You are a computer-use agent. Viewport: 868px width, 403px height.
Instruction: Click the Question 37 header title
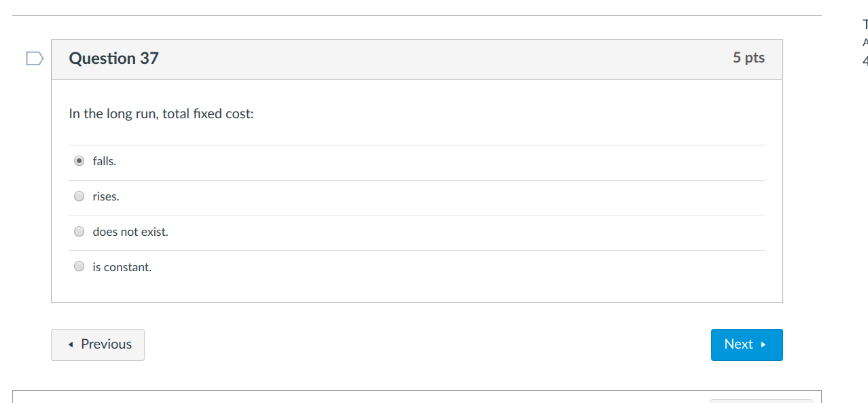pyautogui.click(x=113, y=58)
